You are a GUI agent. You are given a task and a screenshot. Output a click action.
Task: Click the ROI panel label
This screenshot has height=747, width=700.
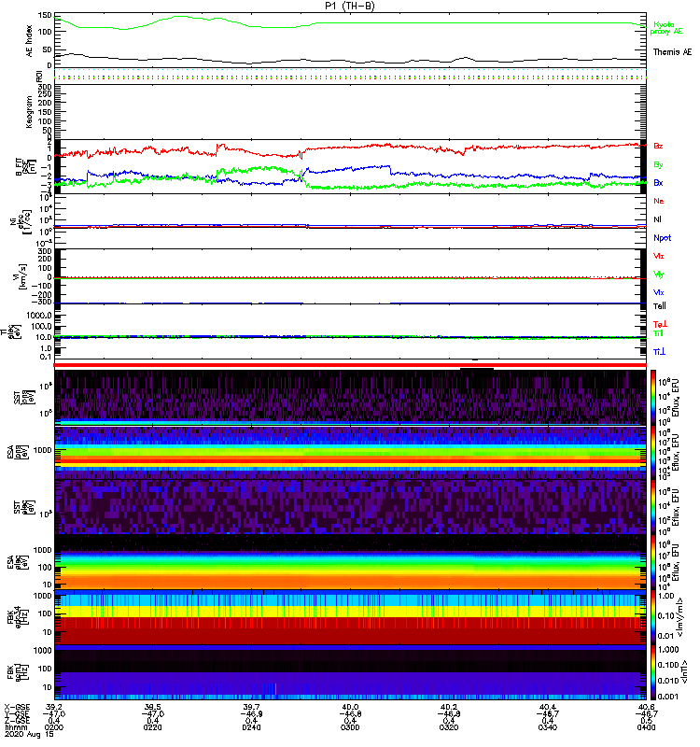39,76
